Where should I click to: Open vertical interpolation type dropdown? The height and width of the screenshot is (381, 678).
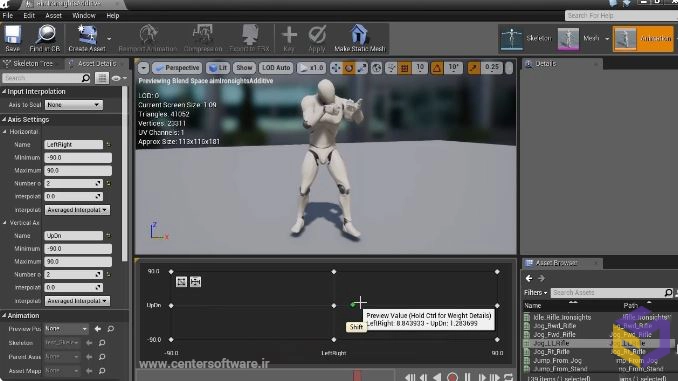tap(77, 301)
